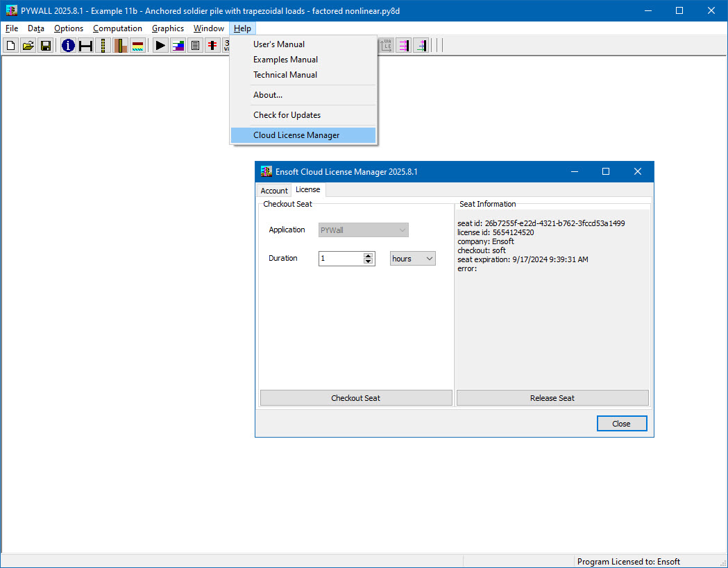Select the magenta load arrows toolbar icon

403,45
